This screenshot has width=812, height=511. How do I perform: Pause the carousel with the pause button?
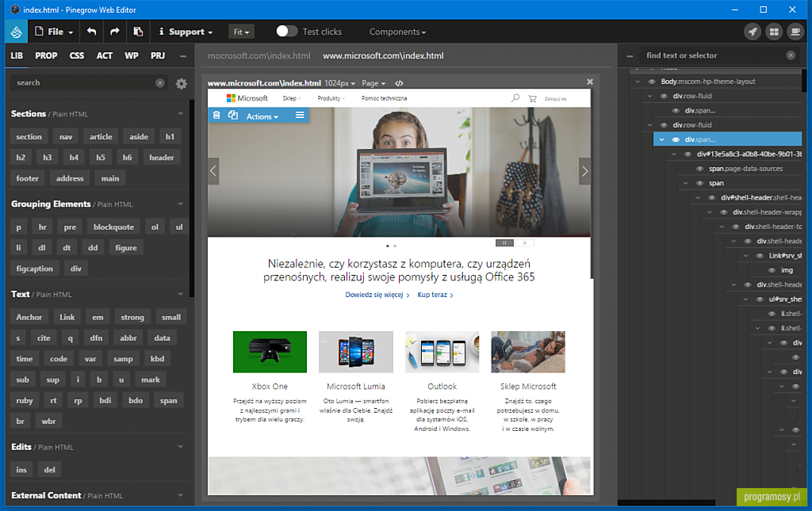click(x=504, y=242)
